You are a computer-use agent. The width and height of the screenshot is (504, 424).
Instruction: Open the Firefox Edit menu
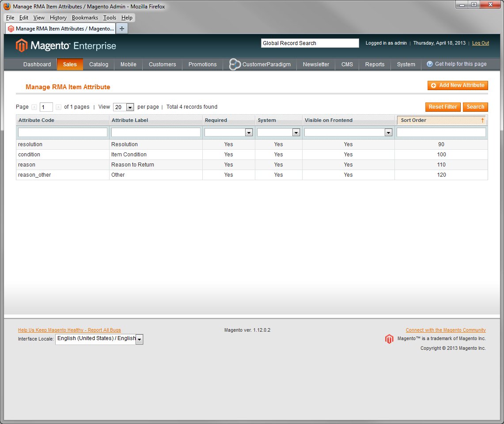point(23,18)
